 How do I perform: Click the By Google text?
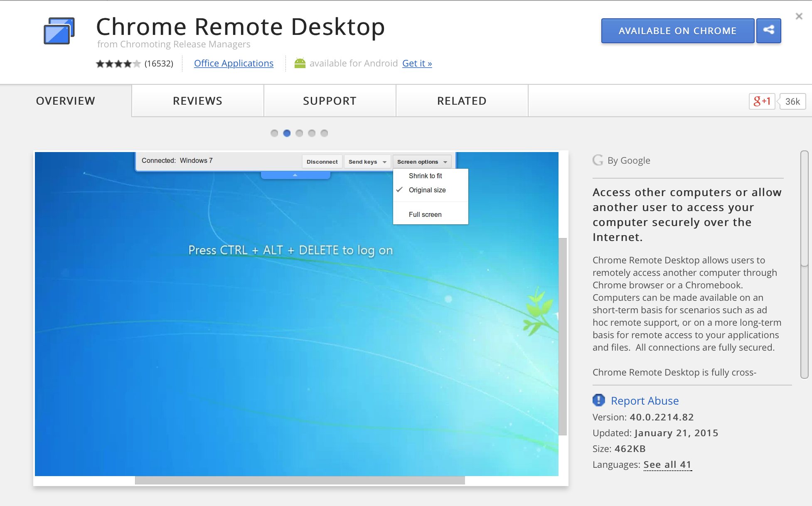tap(629, 160)
